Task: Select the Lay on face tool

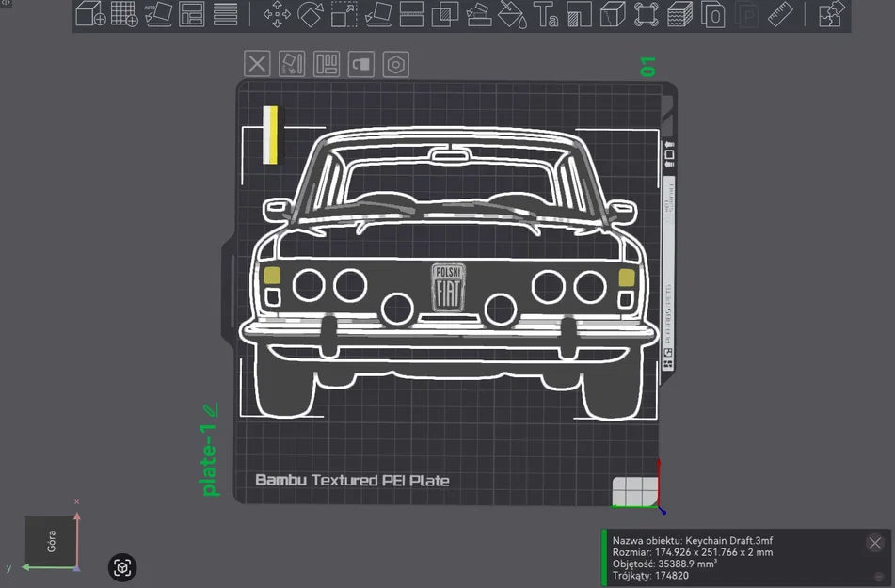Action: [x=378, y=15]
